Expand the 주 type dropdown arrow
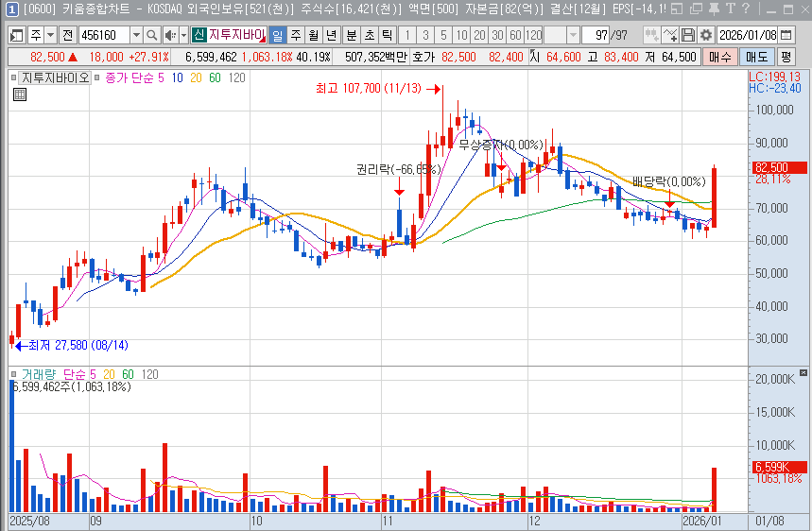This screenshot has height=531, width=812. (51, 35)
